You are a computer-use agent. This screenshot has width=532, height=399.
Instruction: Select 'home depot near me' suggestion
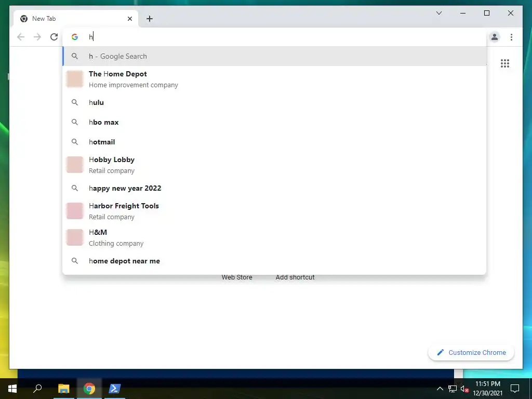(274, 261)
